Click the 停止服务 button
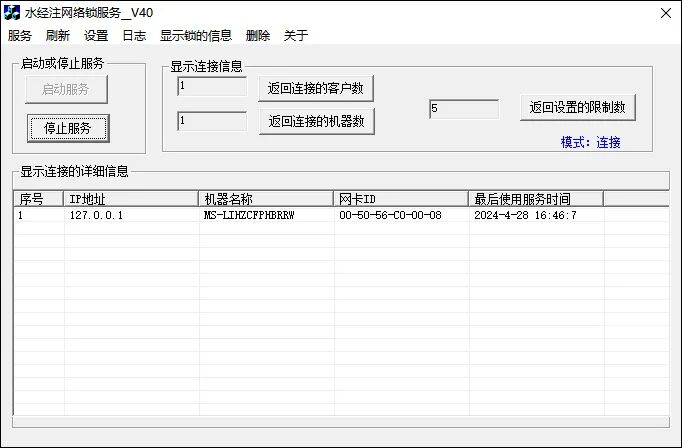This screenshot has width=682, height=448. pos(68,128)
